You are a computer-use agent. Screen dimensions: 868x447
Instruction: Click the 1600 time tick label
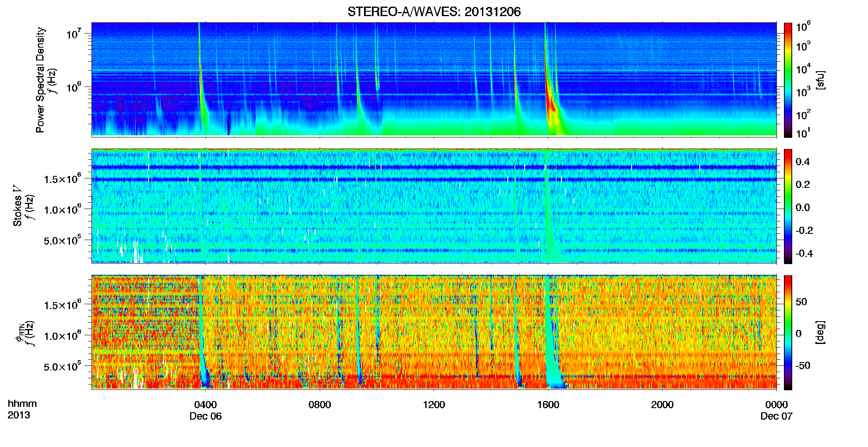coord(548,405)
